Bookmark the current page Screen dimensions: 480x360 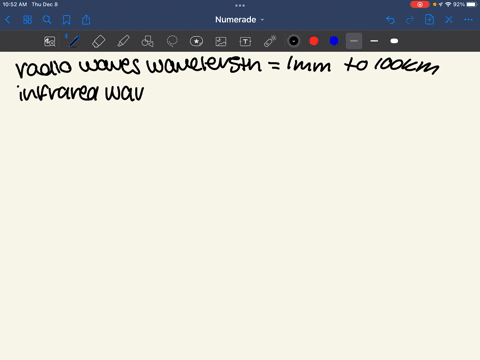pyautogui.click(x=67, y=20)
